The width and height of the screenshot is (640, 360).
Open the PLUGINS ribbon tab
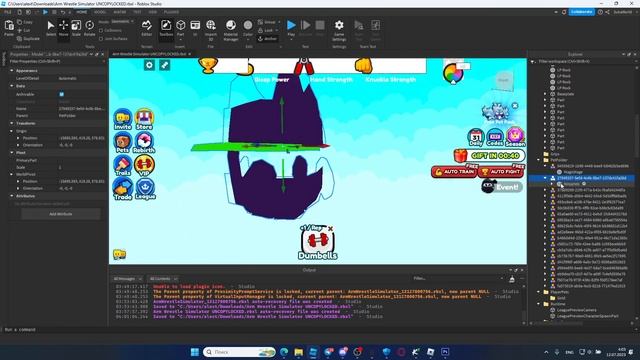click(x=171, y=12)
